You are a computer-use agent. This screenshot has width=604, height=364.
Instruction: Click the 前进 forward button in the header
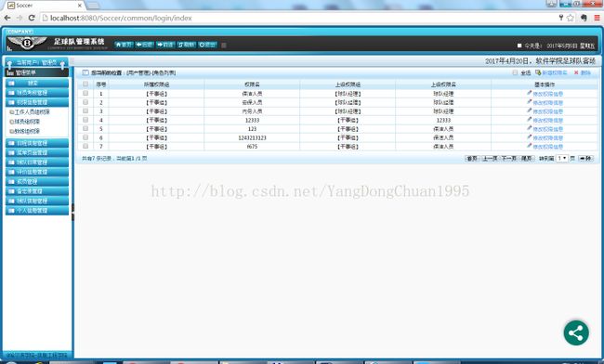pyautogui.click(x=165, y=45)
